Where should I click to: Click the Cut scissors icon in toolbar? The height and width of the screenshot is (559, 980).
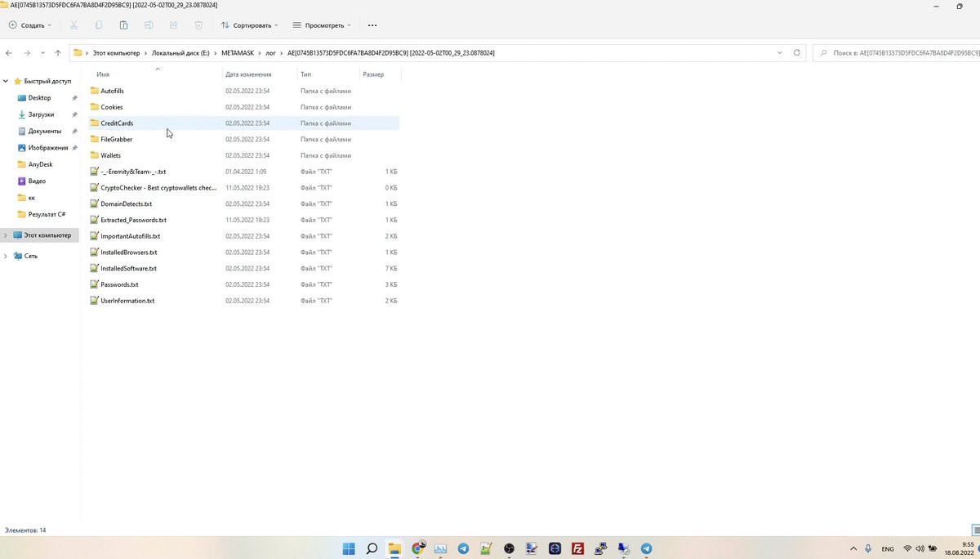(x=73, y=25)
